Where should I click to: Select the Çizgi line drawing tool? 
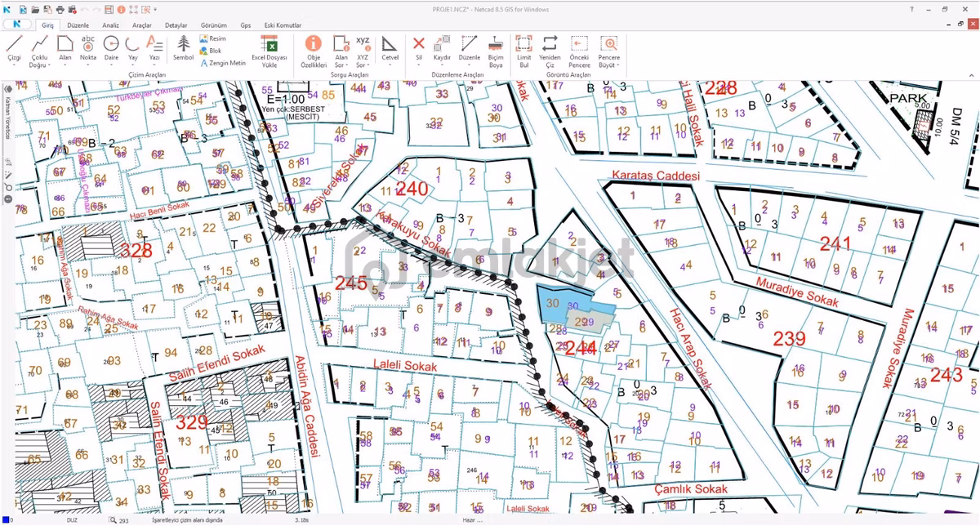14,48
